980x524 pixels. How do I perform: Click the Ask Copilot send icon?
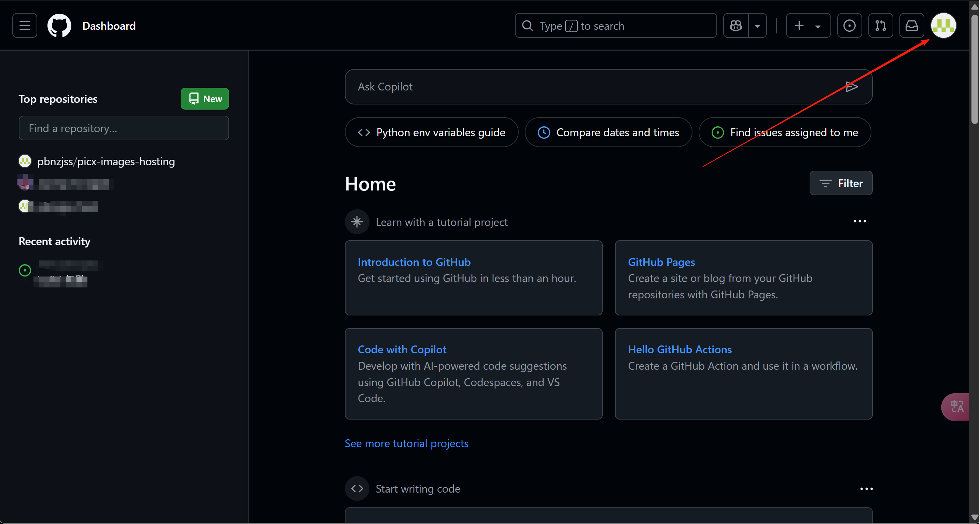coord(852,87)
